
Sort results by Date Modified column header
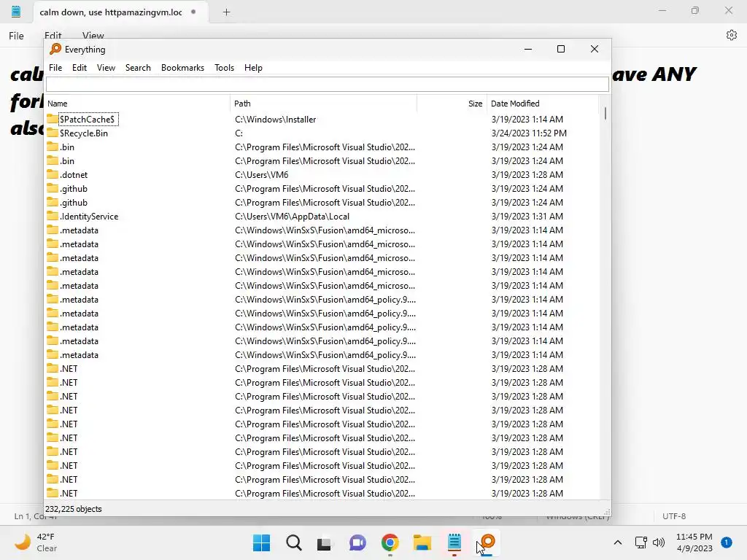point(542,104)
